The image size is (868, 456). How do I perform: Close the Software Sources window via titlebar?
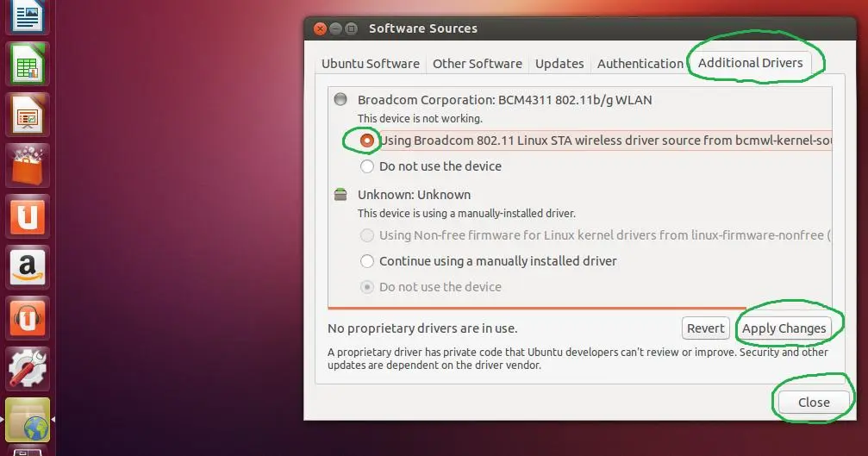pyautogui.click(x=320, y=28)
